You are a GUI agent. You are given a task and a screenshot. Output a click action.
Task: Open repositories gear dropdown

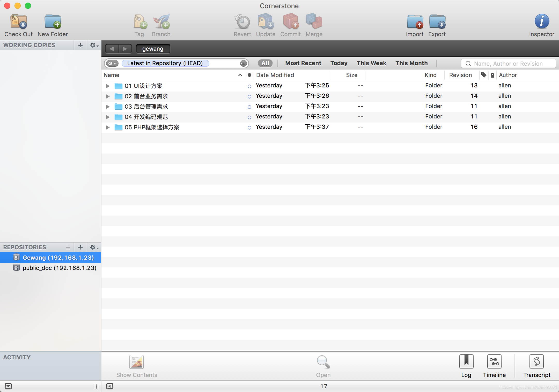94,247
